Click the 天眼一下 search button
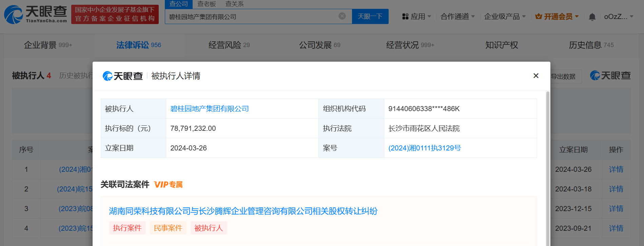The height and width of the screenshot is (246, 644). [x=370, y=16]
